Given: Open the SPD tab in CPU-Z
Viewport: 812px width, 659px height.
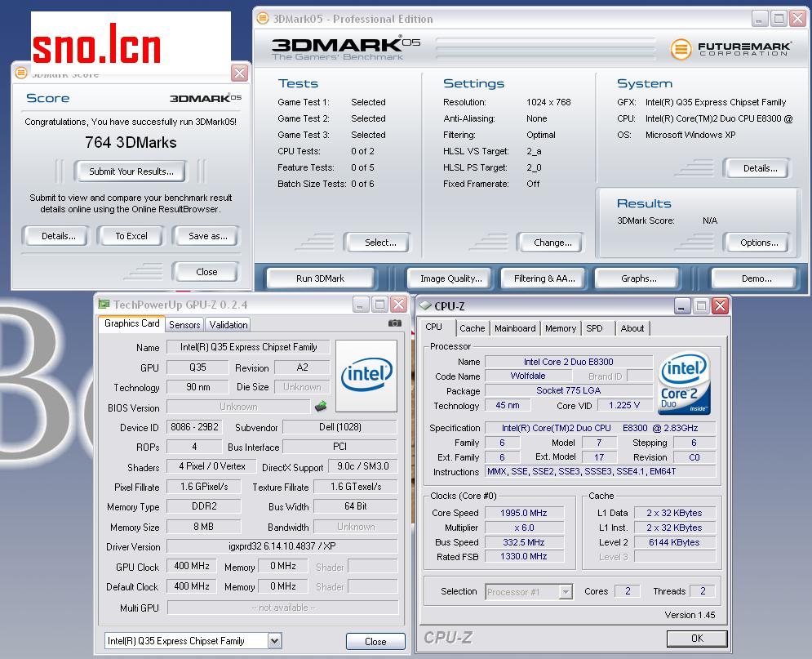Looking at the screenshot, I should click(x=594, y=328).
